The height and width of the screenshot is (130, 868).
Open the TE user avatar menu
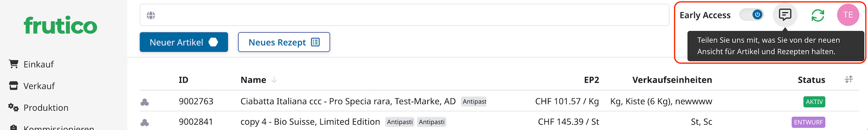[x=848, y=15]
